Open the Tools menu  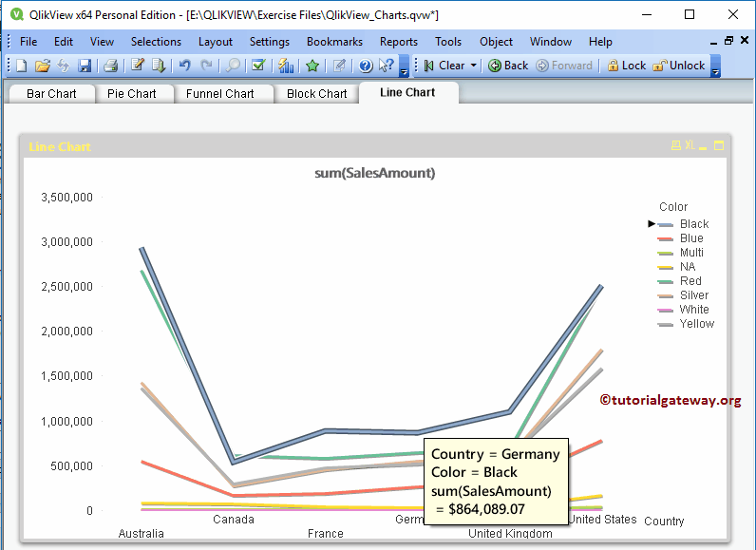click(x=448, y=42)
